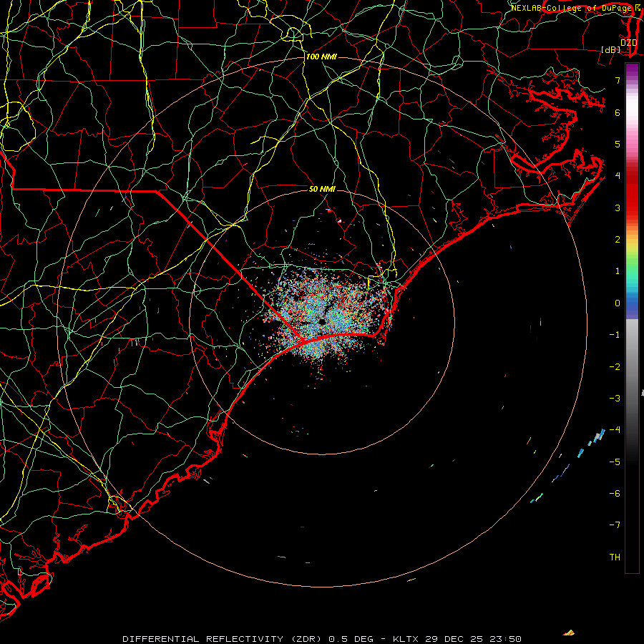
Task: Click the "3" value on the color scale
Action: click(x=618, y=208)
